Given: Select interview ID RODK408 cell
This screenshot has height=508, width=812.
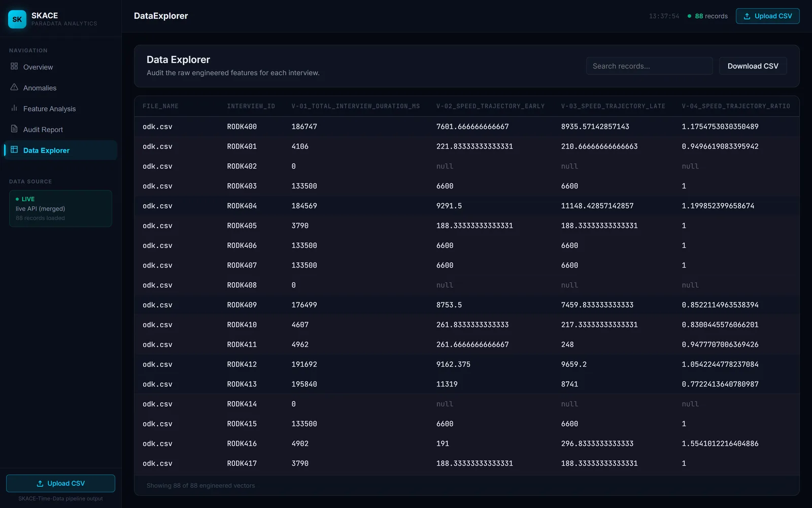Looking at the screenshot, I should point(242,285).
